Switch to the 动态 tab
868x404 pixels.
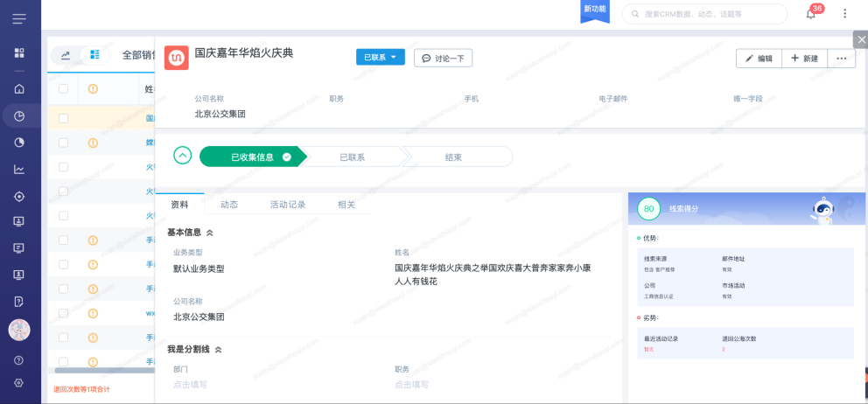pos(229,205)
